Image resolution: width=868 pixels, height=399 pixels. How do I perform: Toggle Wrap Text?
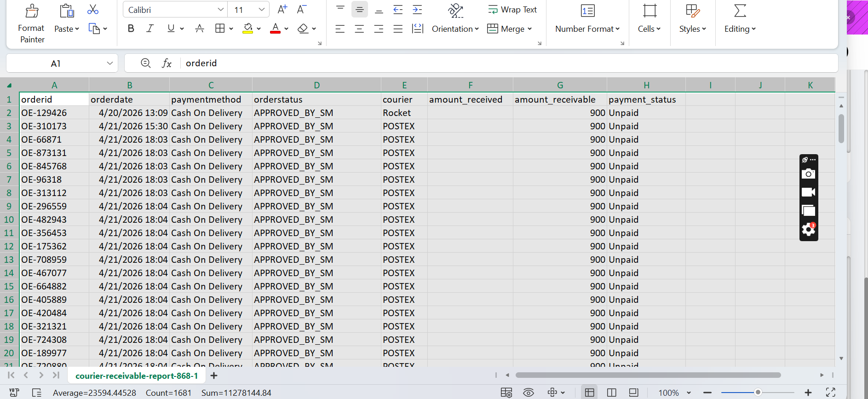(512, 10)
